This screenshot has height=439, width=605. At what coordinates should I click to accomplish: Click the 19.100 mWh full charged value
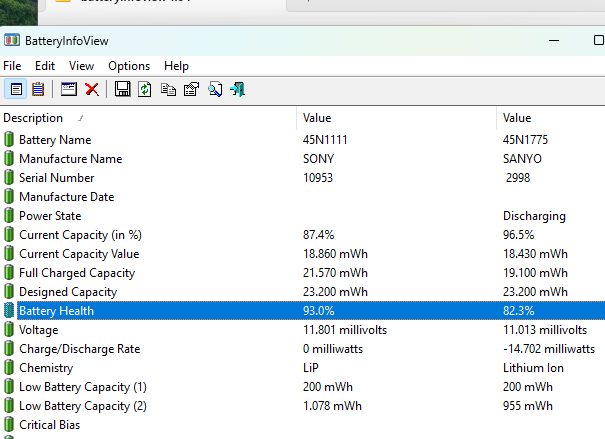click(x=535, y=273)
